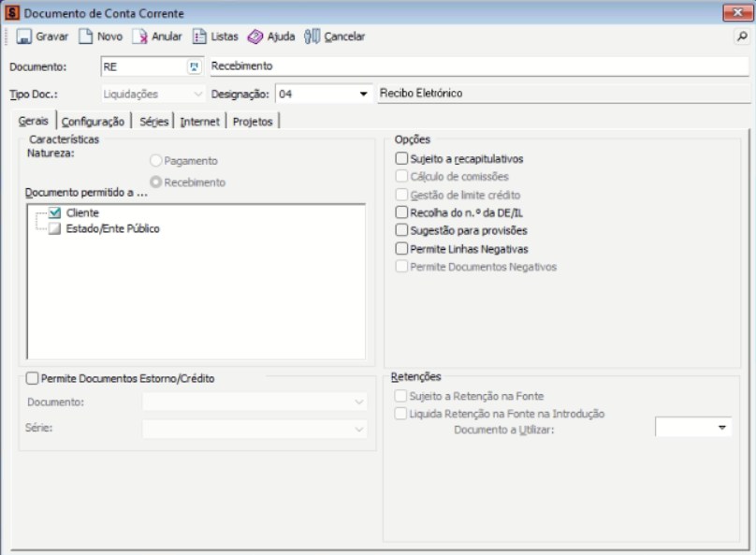Check Sugestão para provisões option

[x=402, y=230]
